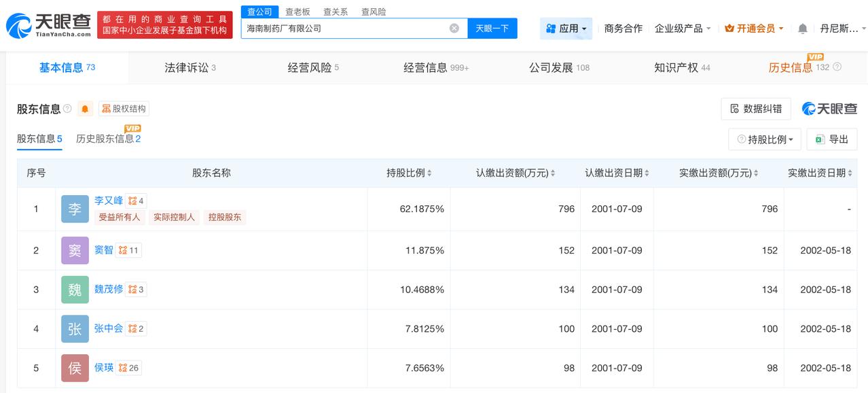Expand the 应用 dropdown menu
Screen dimensions: 868x393
pos(566,29)
